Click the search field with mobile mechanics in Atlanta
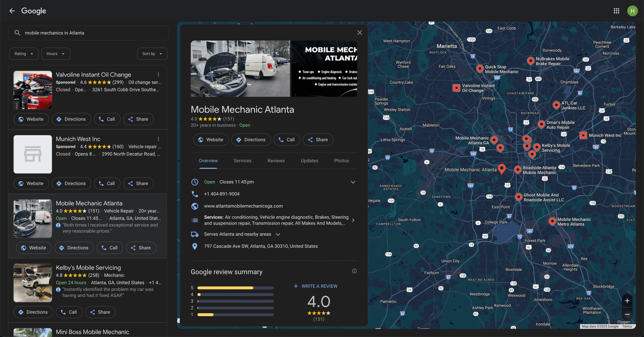The height and width of the screenshot is (337, 644). pos(89,33)
